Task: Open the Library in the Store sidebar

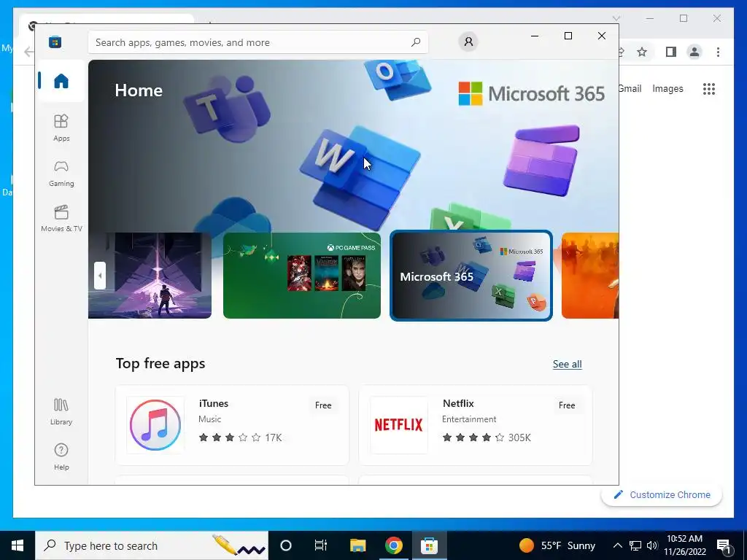Action: (61, 411)
